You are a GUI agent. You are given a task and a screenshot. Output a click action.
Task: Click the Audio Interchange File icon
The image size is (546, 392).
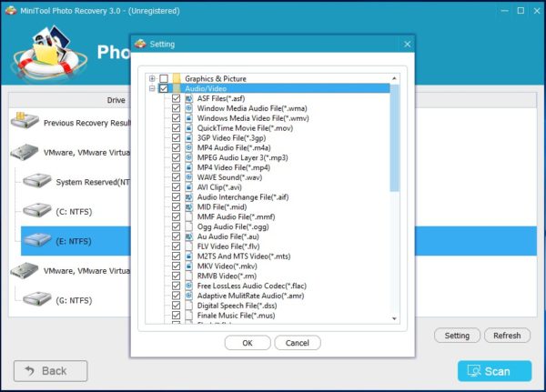pyautogui.click(x=188, y=197)
